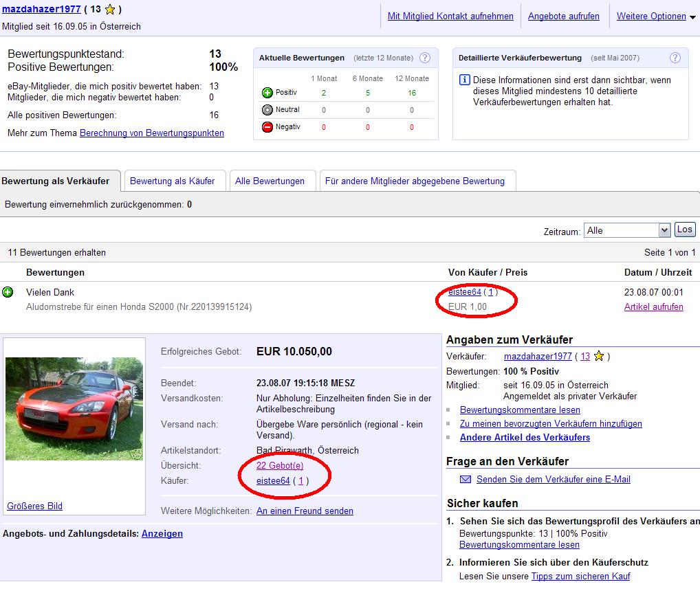
Task: Click Artikel aufrufen link
Action: (653, 307)
